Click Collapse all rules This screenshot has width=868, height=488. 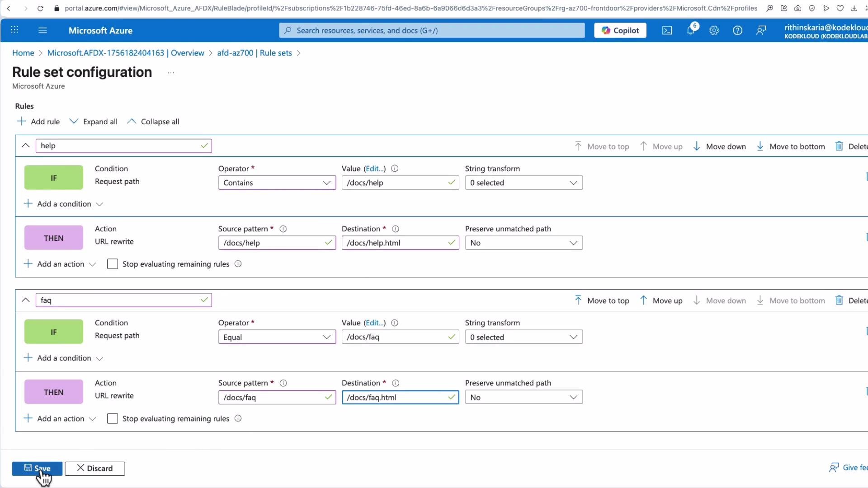coord(153,122)
